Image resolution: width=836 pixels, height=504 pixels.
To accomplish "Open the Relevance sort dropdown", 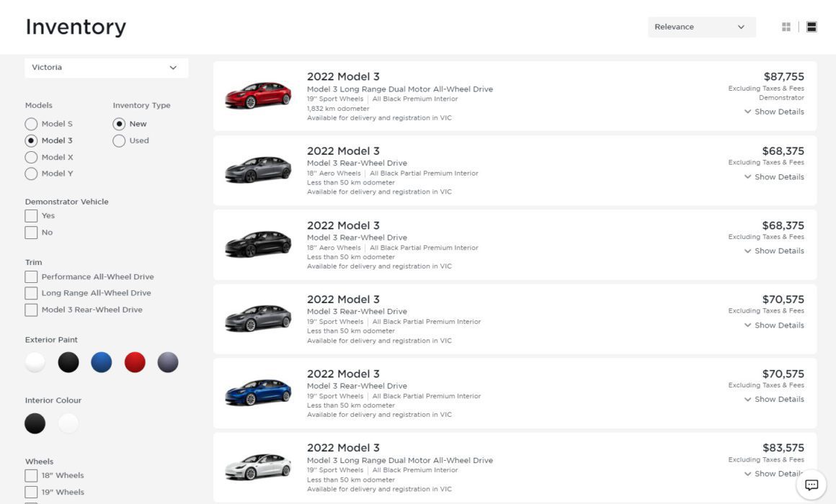I will [x=701, y=27].
